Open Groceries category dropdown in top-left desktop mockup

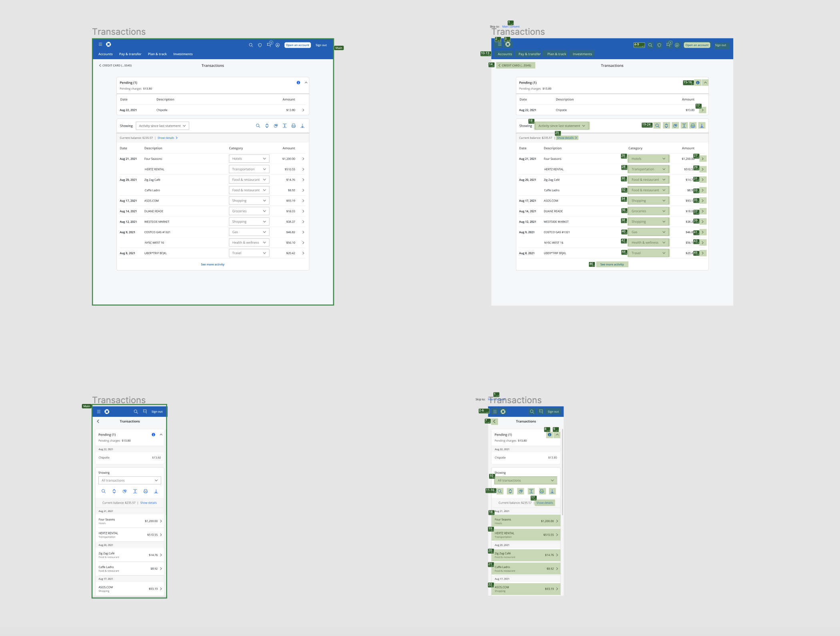tap(249, 211)
